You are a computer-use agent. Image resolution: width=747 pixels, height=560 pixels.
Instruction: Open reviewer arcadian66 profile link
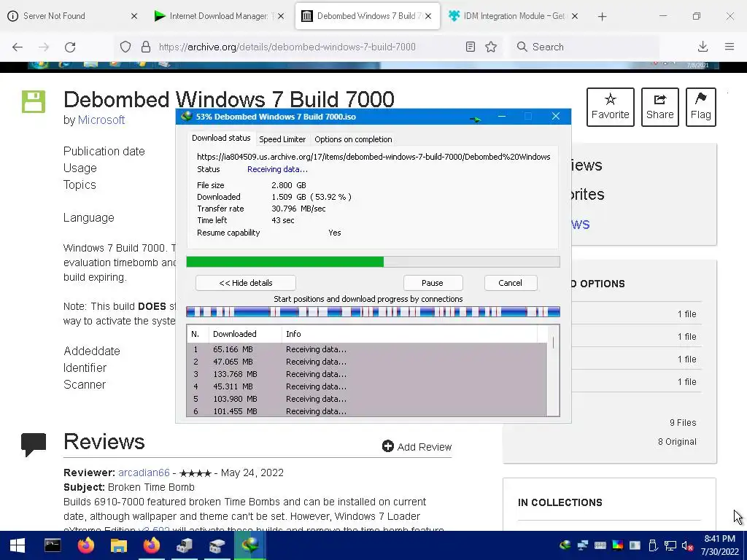click(x=144, y=472)
